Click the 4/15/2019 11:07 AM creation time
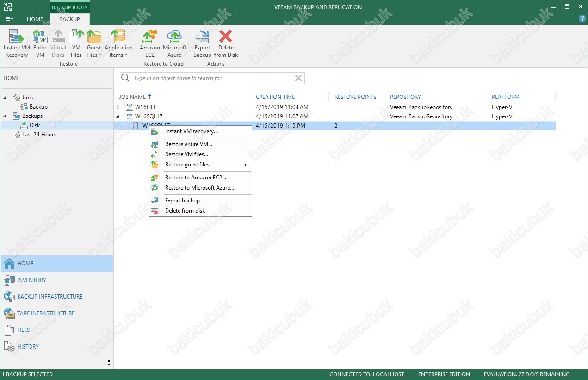The image size is (588, 380). pos(282,116)
